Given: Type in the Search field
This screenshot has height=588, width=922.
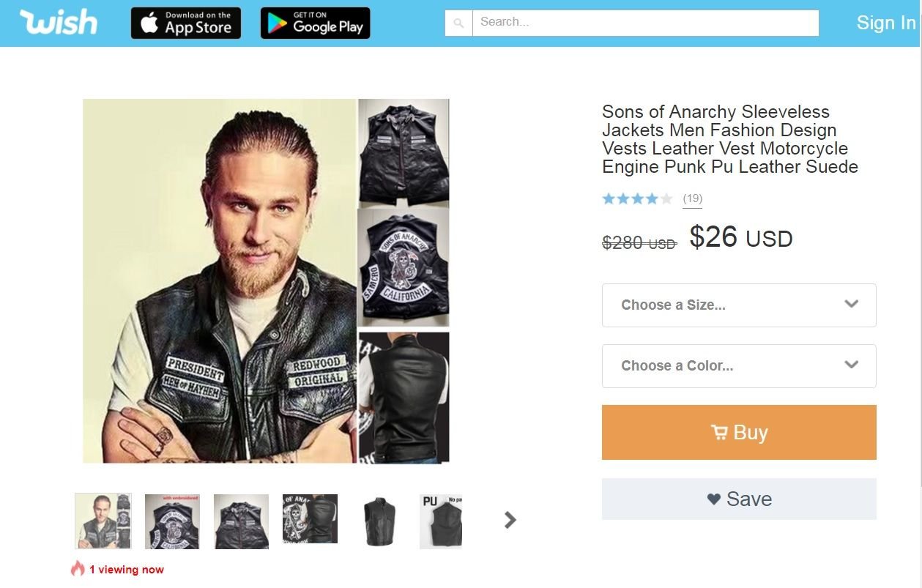Looking at the screenshot, I should coord(645,23).
